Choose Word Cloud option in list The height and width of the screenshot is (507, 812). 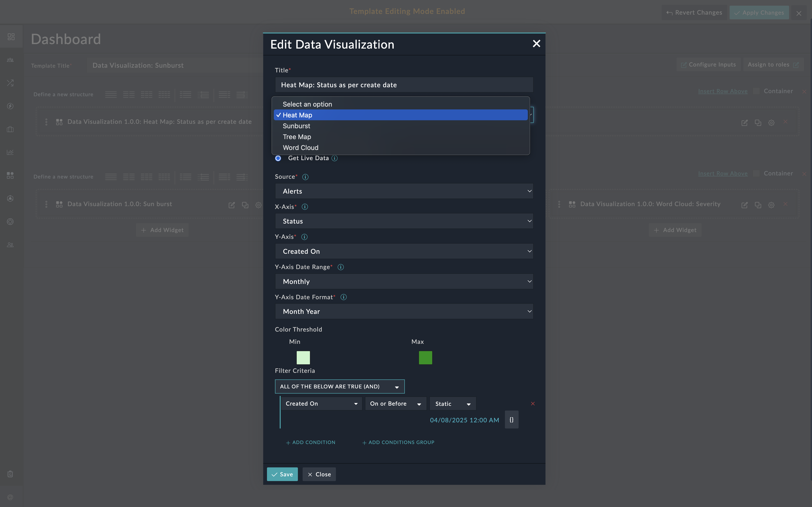(300, 148)
